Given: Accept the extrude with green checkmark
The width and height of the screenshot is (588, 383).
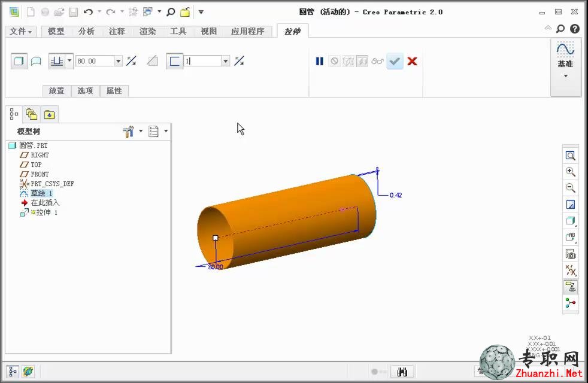Looking at the screenshot, I should point(395,61).
